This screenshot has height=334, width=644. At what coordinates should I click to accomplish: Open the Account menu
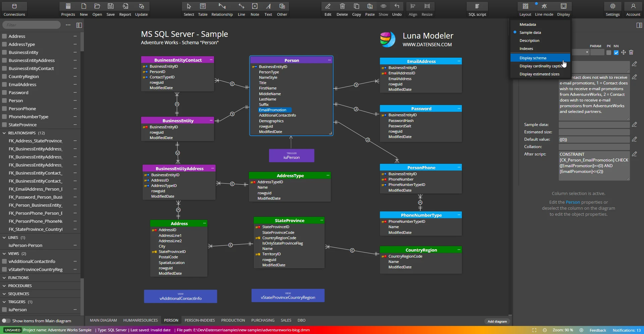pos(633,9)
